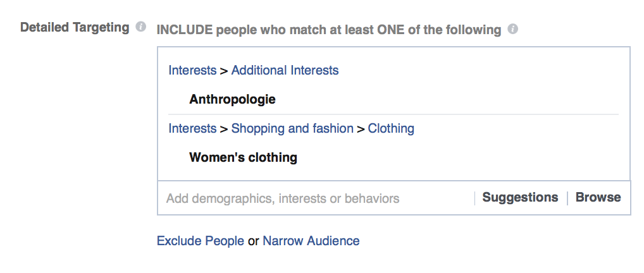Show targeting Suggestions

click(520, 198)
